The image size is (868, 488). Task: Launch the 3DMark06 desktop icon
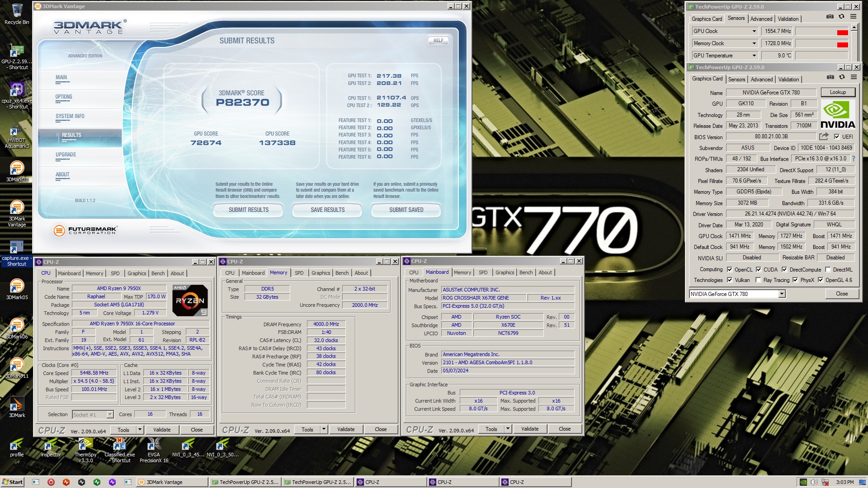[x=17, y=328]
